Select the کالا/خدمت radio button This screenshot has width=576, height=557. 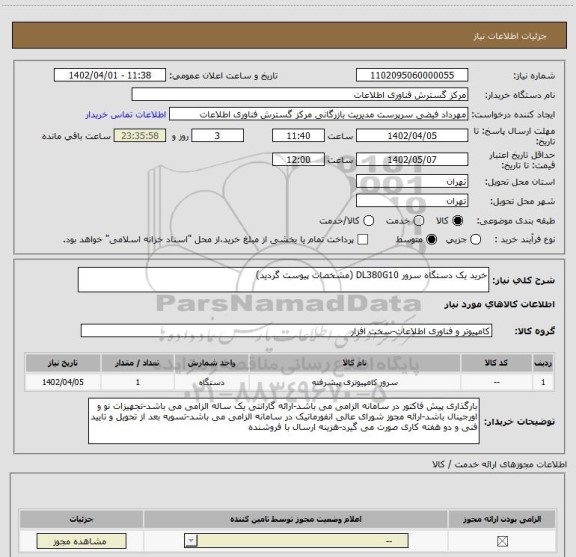pyautogui.click(x=368, y=221)
